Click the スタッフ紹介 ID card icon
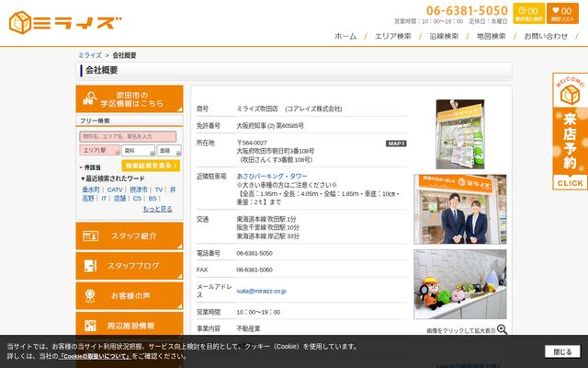This screenshot has width=588, height=368. tap(90, 236)
